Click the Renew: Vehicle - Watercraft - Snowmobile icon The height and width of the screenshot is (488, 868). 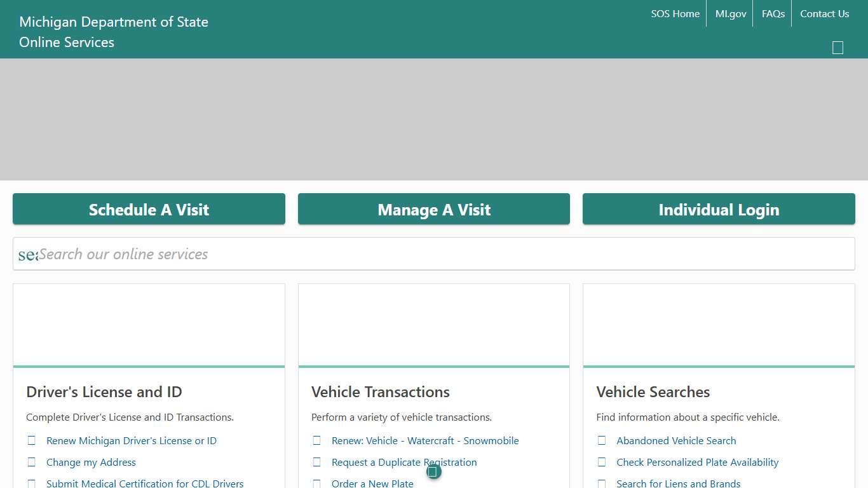[x=317, y=440]
